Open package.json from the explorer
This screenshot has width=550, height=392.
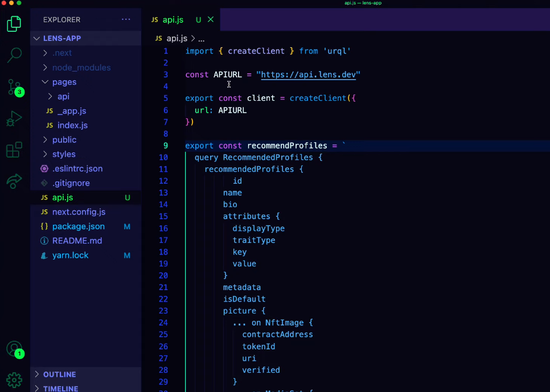coord(78,226)
